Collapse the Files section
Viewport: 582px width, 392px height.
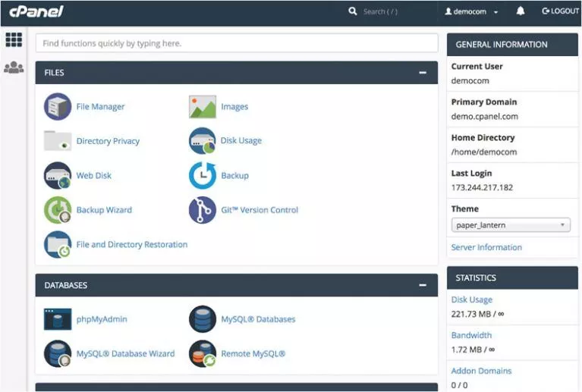[x=423, y=73]
